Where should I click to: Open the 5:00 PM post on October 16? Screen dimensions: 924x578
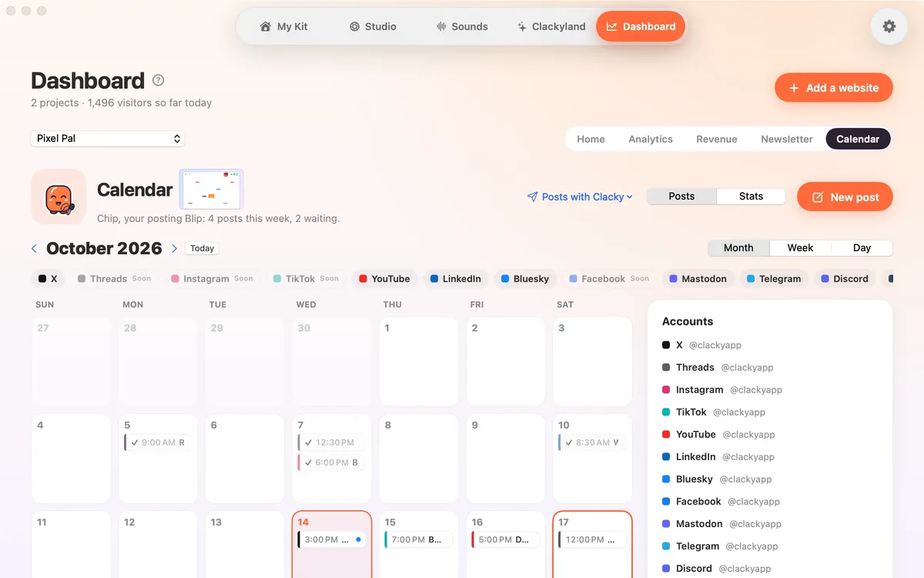[x=505, y=539]
